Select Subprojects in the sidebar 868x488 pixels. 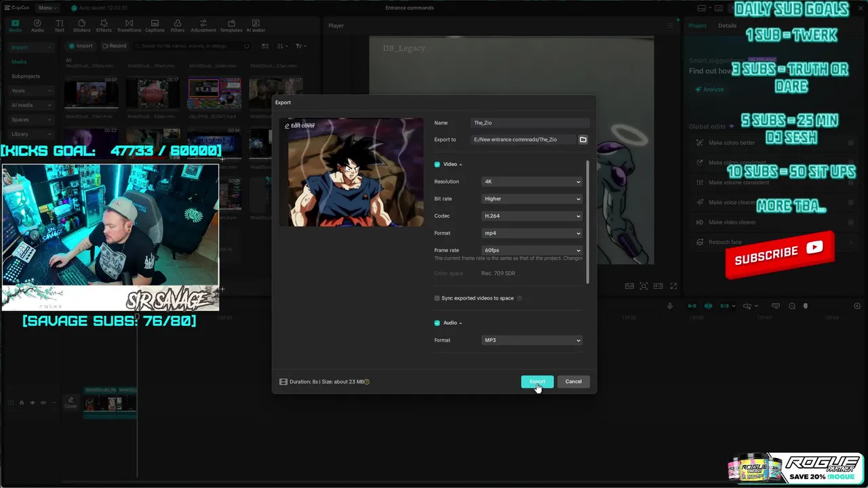(x=26, y=77)
